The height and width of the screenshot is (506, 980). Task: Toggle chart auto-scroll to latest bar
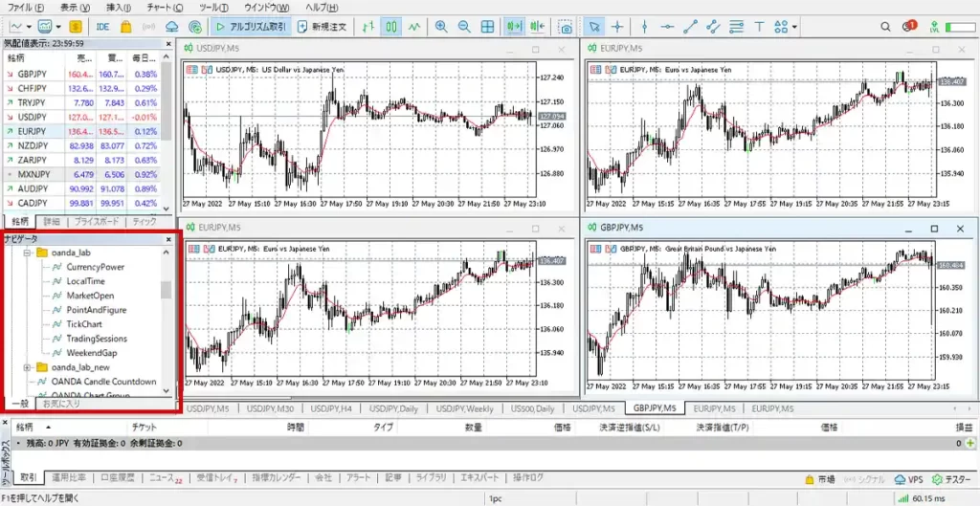(515, 27)
